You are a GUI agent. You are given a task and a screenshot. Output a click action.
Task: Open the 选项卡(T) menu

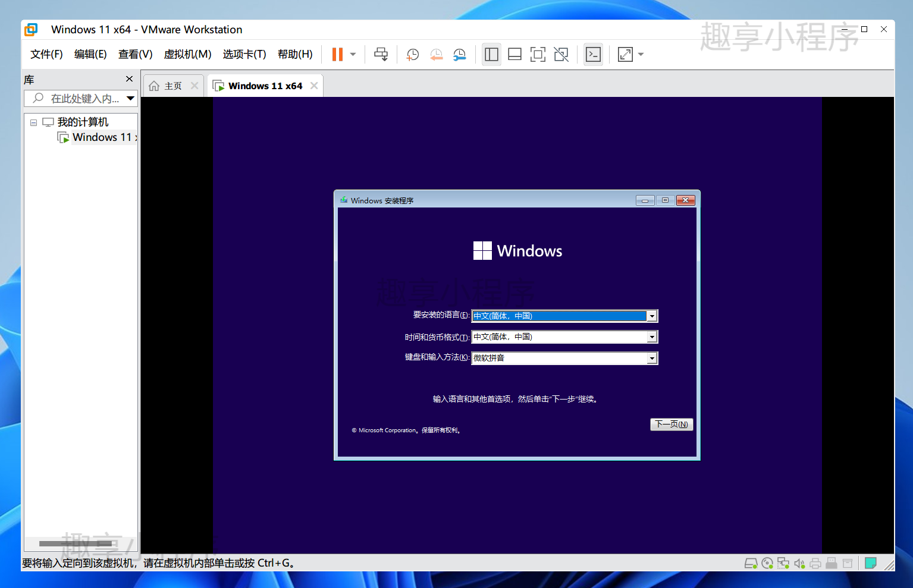click(x=244, y=54)
